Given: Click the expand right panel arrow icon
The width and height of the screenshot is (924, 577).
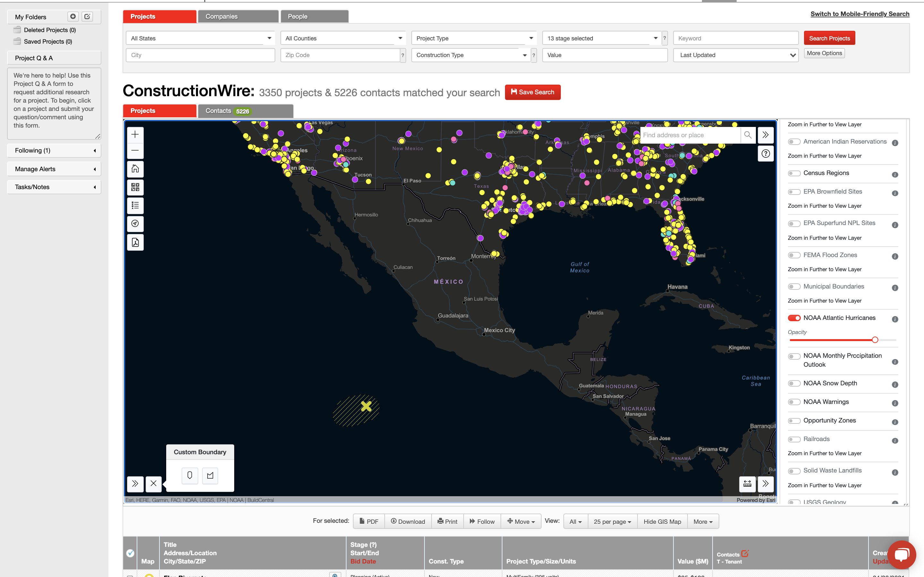Looking at the screenshot, I should click(x=766, y=134).
